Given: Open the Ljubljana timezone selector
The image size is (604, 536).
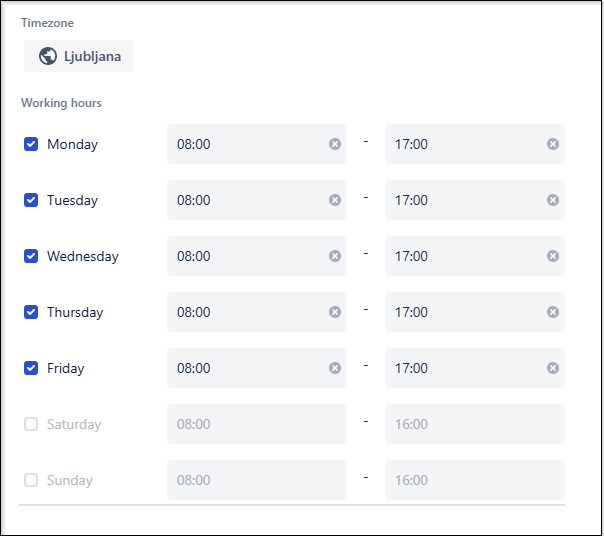Looking at the screenshot, I should 79,56.
